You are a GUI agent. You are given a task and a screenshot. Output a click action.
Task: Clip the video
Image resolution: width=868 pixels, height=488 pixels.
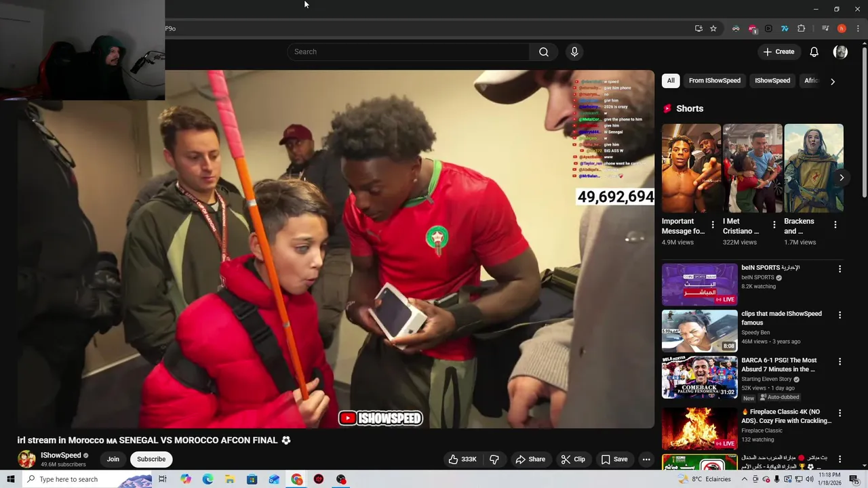coord(573,459)
